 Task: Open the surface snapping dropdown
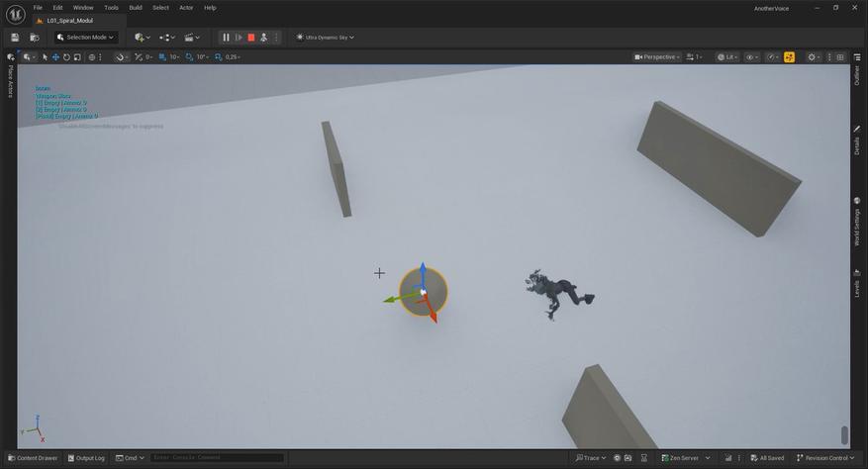[x=121, y=57]
